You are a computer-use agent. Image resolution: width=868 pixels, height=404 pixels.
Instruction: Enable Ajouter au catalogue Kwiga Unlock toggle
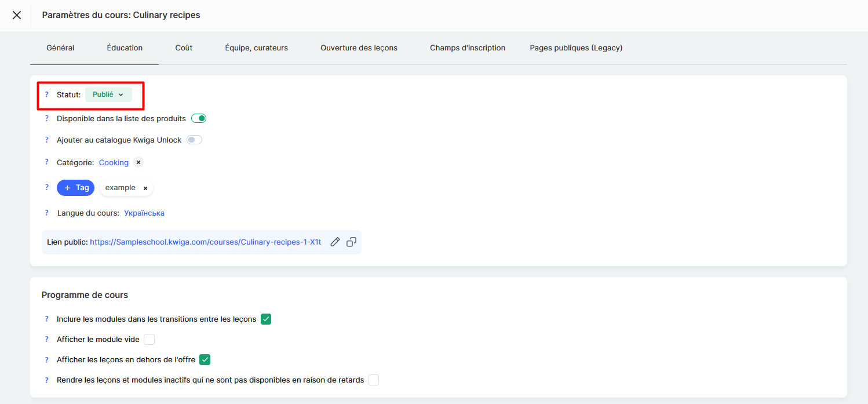(x=194, y=140)
